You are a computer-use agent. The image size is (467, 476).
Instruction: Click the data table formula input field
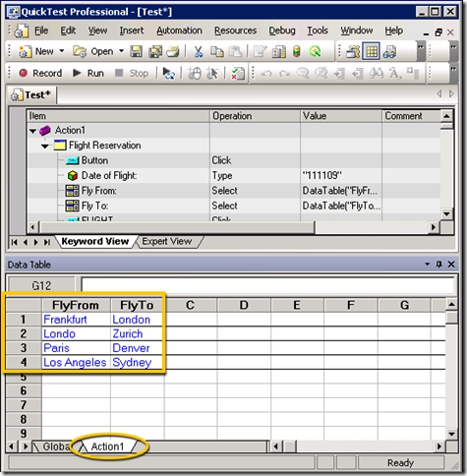point(267,285)
